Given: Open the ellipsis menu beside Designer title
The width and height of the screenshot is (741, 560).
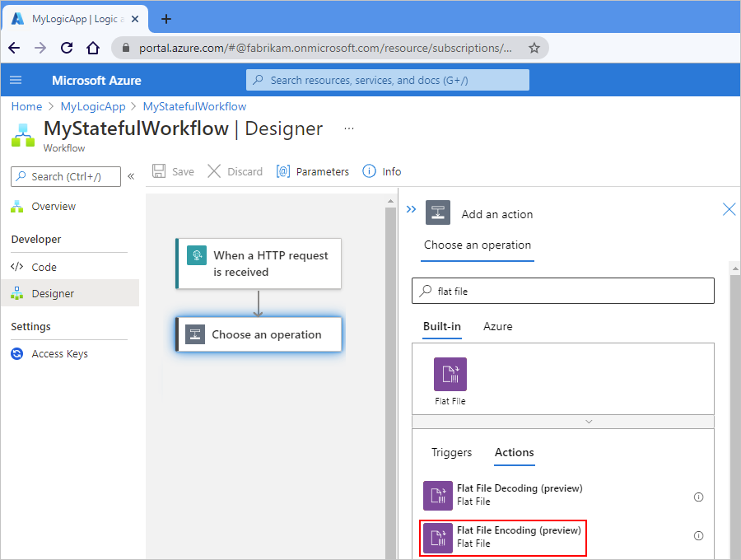Looking at the screenshot, I should point(349,128).
